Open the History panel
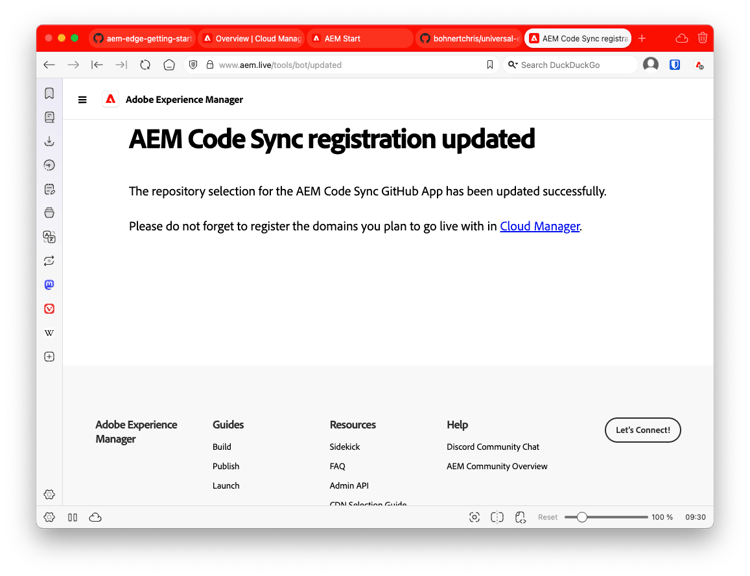750x576 pixels. coord(49,165)
